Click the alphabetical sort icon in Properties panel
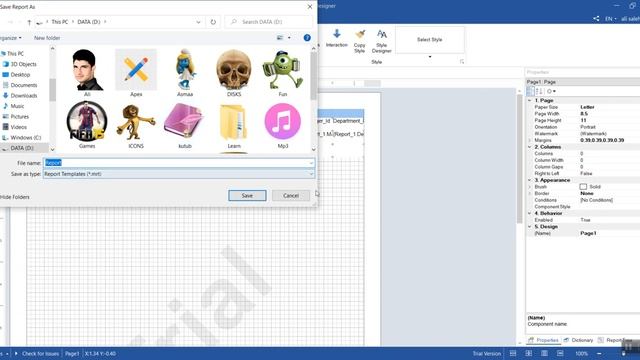Image resolution: width=640 pixels, height=360 pixels. tap(539, 91)
